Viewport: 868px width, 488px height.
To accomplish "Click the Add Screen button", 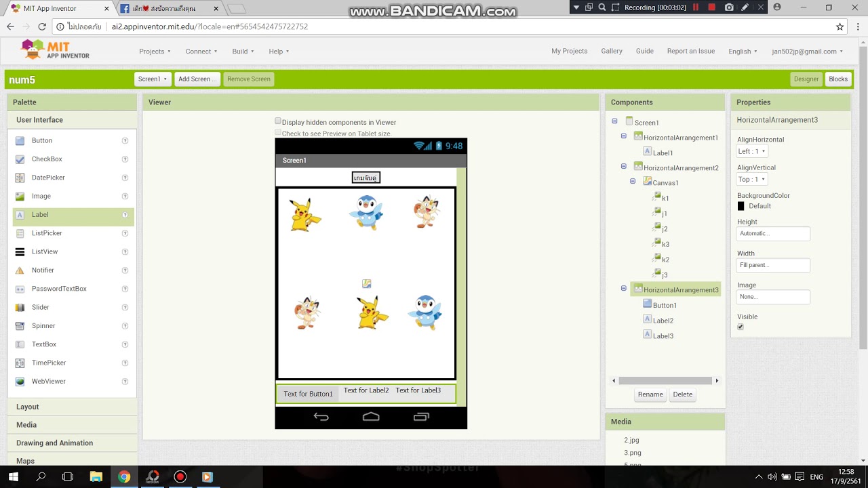I will [x=197, y=79].
